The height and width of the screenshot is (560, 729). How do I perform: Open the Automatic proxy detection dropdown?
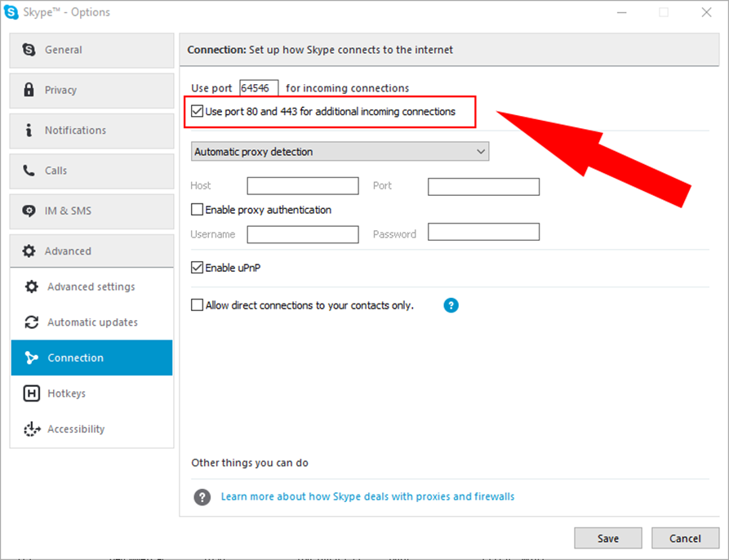tap(340, 152)
